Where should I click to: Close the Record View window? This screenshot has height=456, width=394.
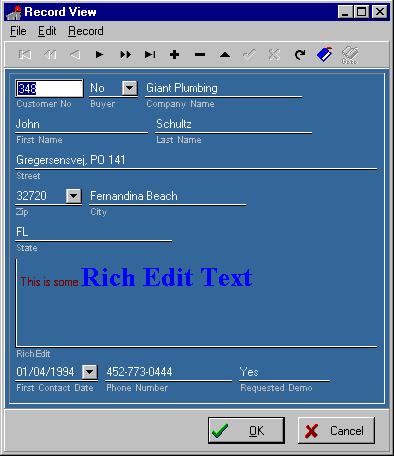click(380, 12)
